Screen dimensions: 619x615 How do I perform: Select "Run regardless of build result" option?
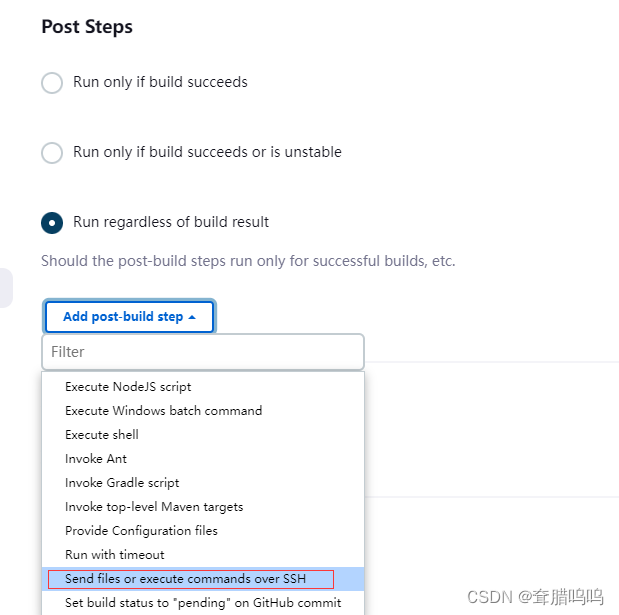point(52,222)
